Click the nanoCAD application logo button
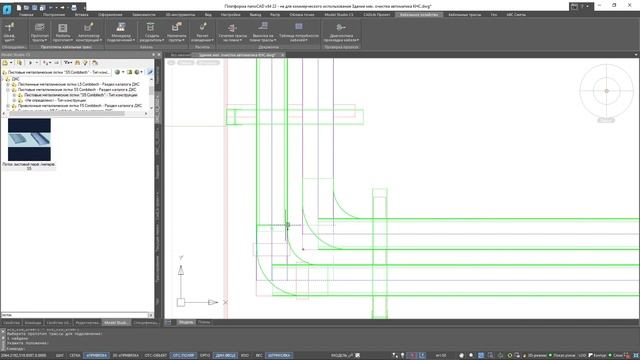This screenshot has width=640, height=360. click(x=7, y=9)
